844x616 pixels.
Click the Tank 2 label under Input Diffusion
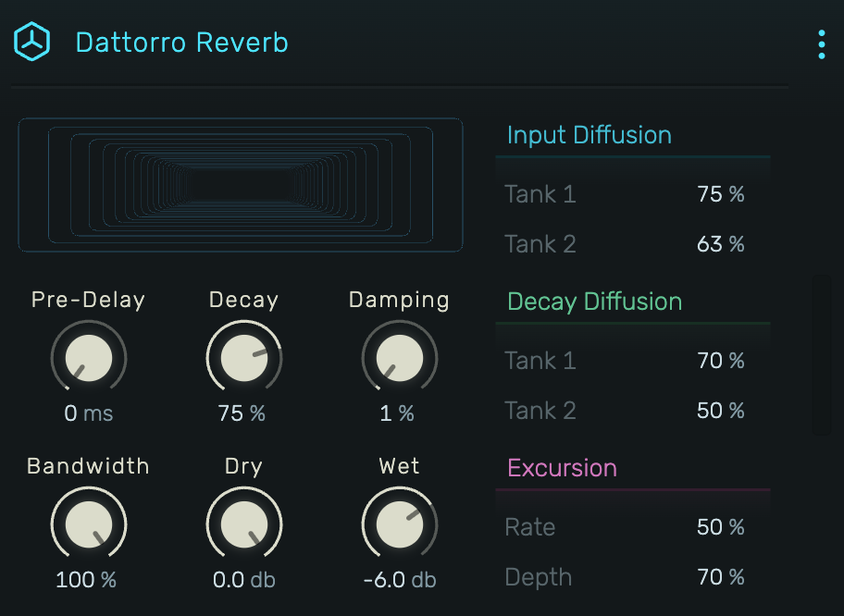point(540,244)
